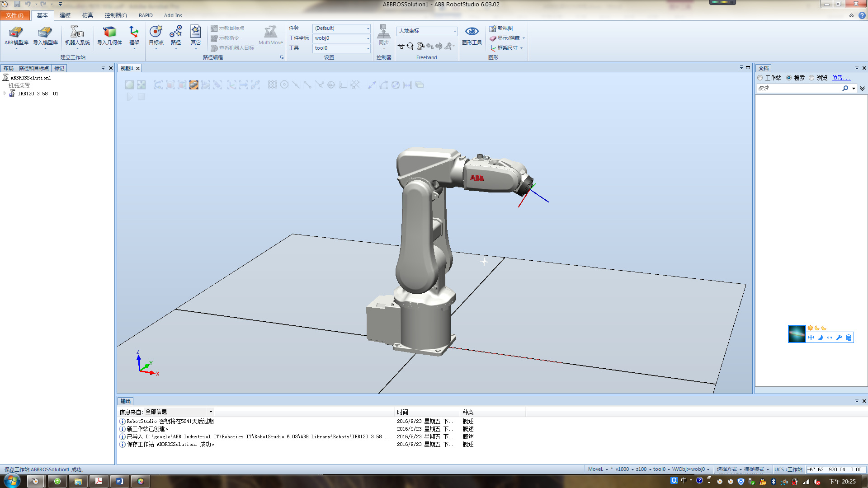
Task: Click the 机械装置 tree heading
Action: pos(19,85)
